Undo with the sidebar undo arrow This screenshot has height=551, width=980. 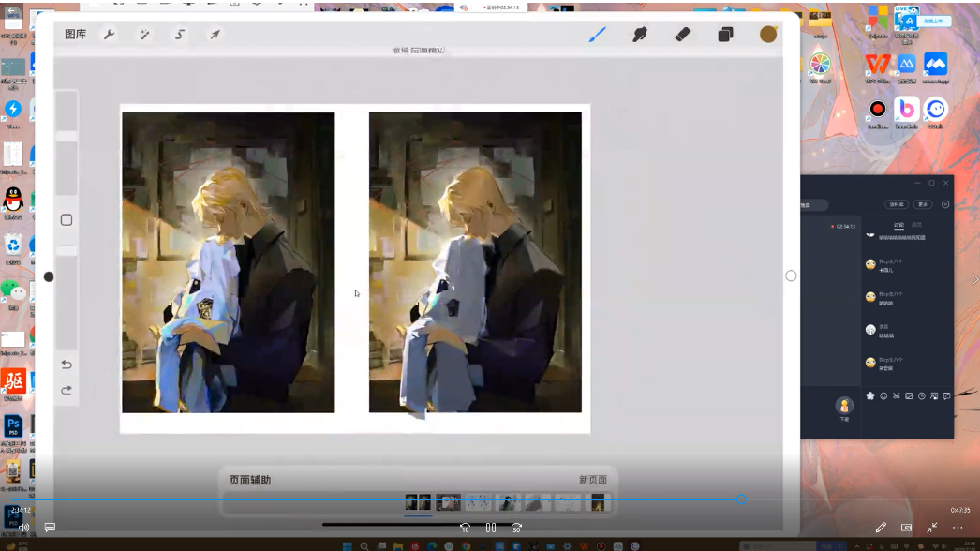pos(67,365)
